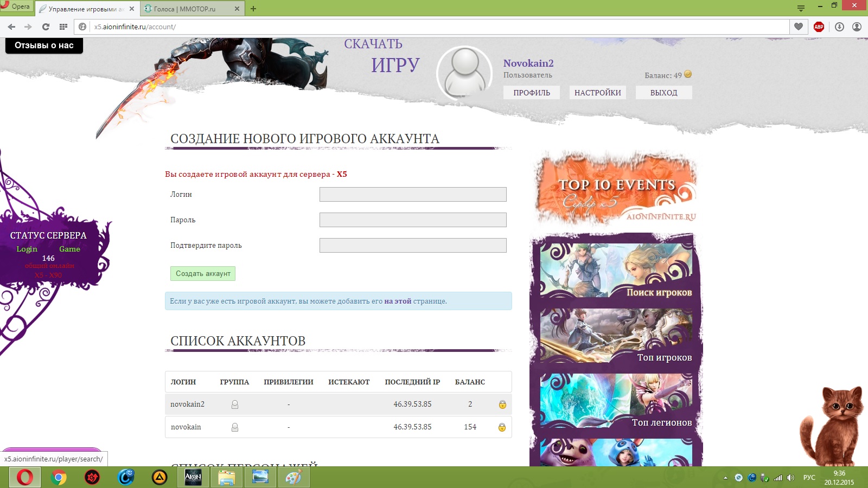Open a new tab with the plus button

coord(253,9)
